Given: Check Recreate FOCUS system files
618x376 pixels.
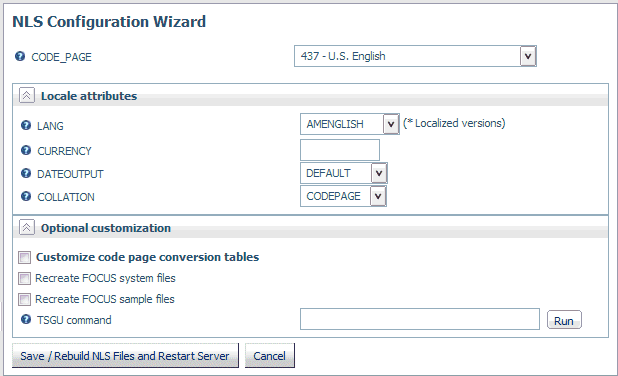Looking at the screenshot, I should tap(24, 278).
